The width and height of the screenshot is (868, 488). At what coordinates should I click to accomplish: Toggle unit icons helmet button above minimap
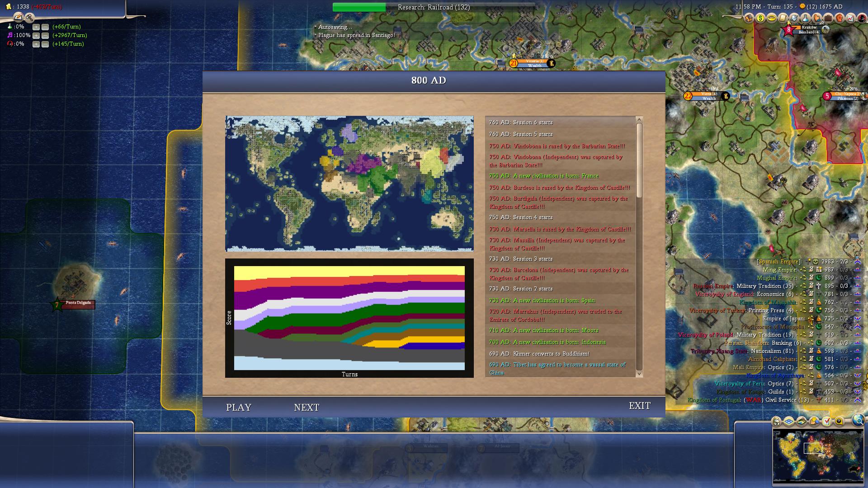coord(776,422)
